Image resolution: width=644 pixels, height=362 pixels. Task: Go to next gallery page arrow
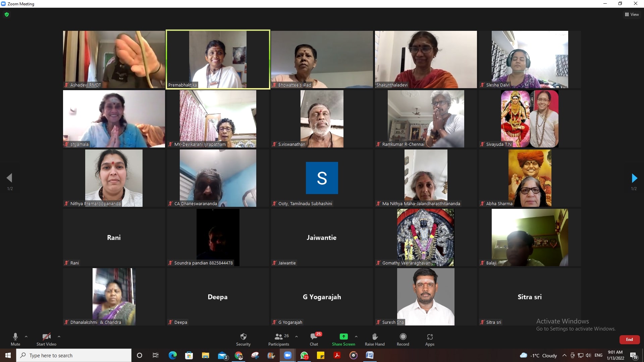click(x=634, y=178)
